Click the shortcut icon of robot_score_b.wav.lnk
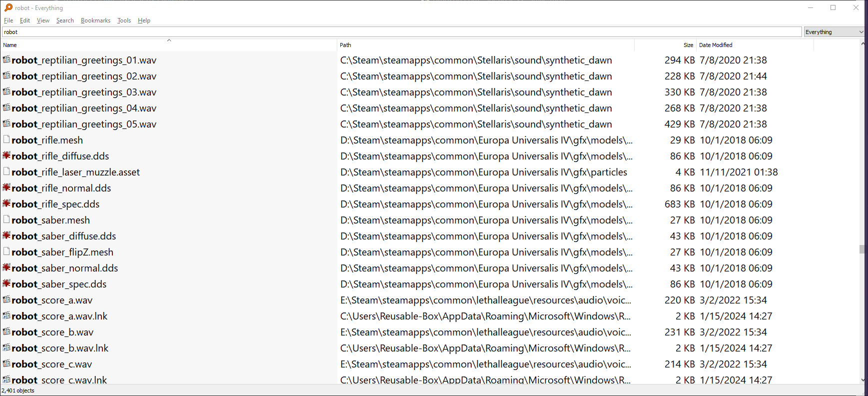 tap(6, 347)
